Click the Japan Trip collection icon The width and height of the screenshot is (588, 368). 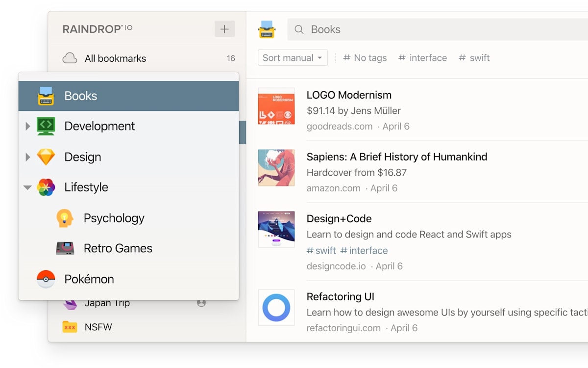(70, 304)
